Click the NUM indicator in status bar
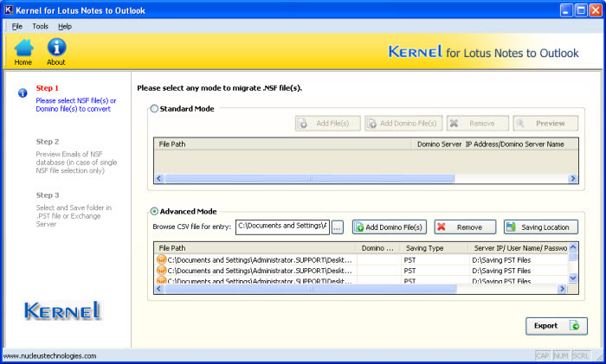This screenshot has width=606, height=364. [x=561, y=355]
